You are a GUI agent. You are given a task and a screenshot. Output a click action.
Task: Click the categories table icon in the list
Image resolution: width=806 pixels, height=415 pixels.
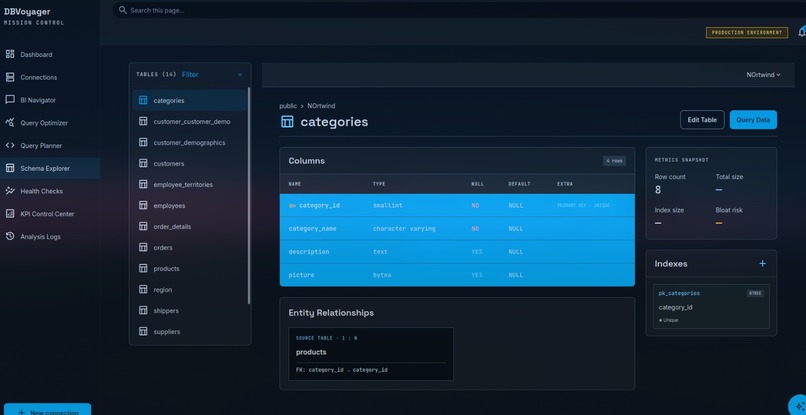point(143,100)
